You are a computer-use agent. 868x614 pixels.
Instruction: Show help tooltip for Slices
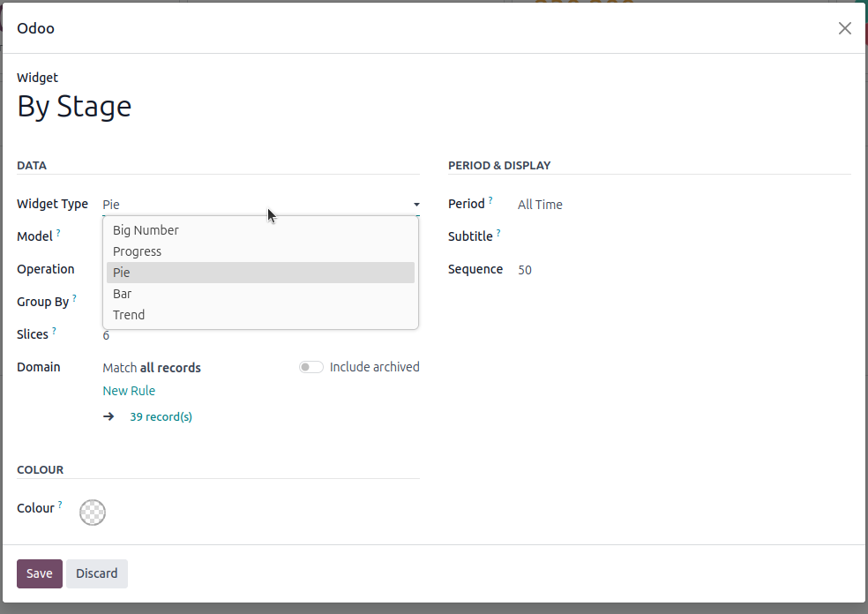coord(54,331)
